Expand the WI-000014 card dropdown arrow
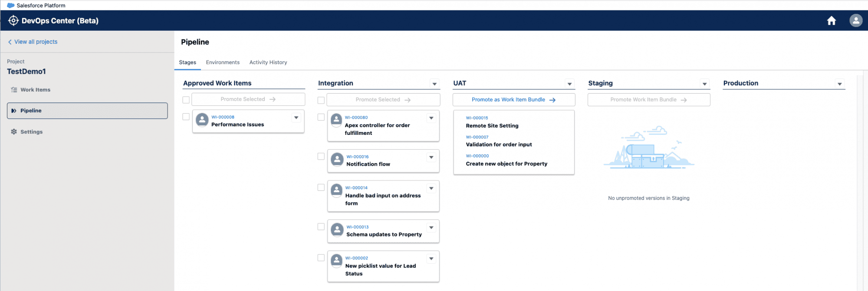 click(x=431, y=188)
